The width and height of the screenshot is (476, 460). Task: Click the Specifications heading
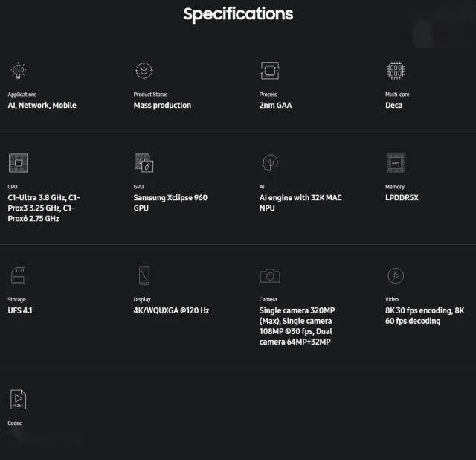pyautogui.click(x=238, y=14)
